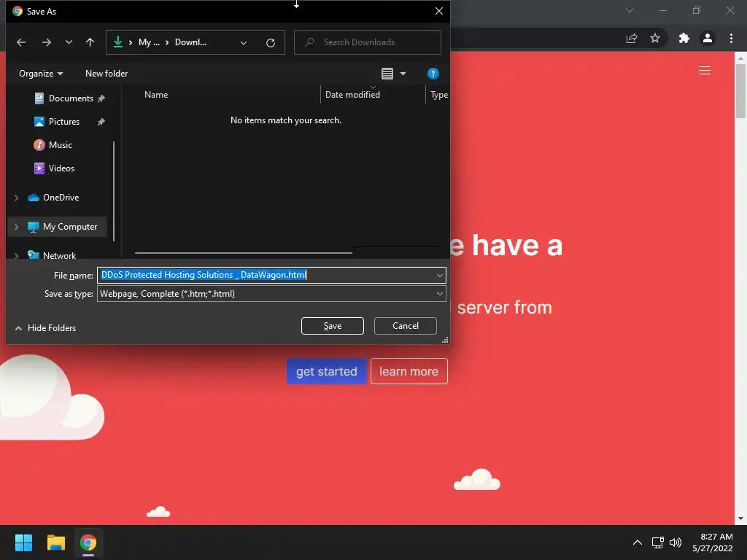This screenshot has width=747, height=560.
Task: Open volume control tray icon
Action: click(676, 542)
